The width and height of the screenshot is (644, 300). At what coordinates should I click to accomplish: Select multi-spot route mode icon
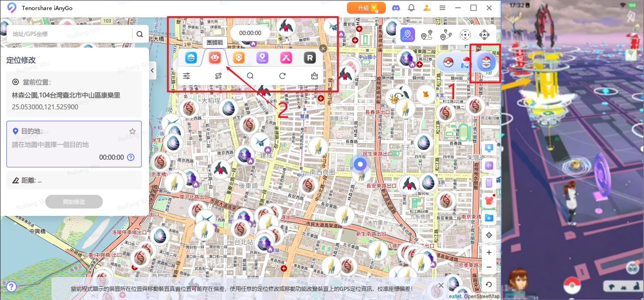click(x=446, y=35)
